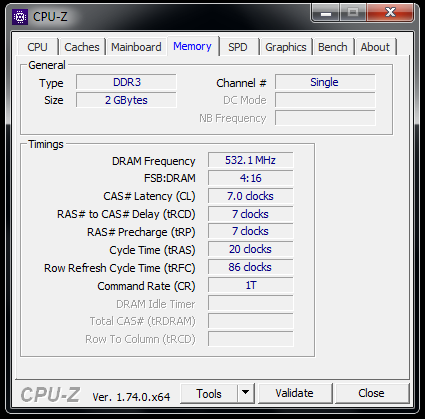This screenshot has width=425, height=419.
Task: Click the CAS# Latency (CL) label
Action: point(149,196)
